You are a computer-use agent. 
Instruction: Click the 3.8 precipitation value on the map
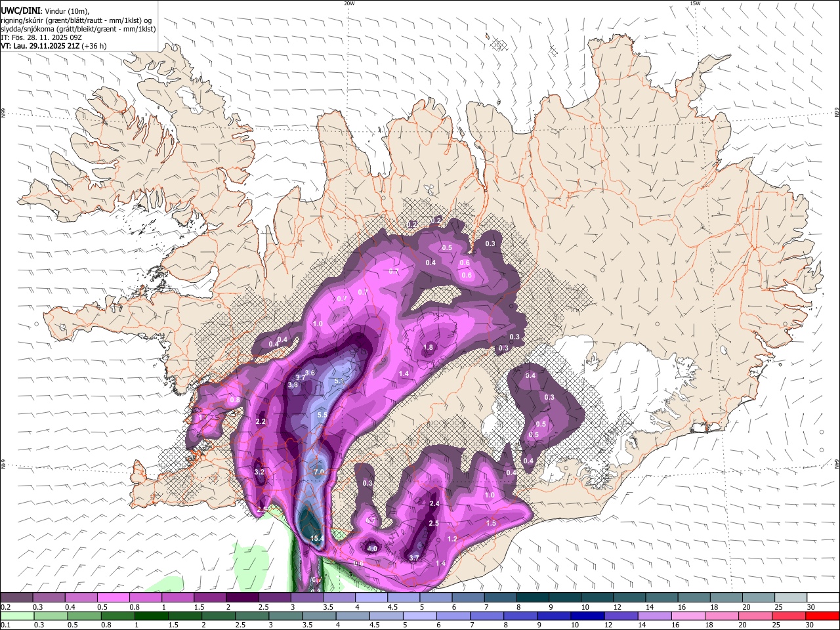[x=293, y=385]
